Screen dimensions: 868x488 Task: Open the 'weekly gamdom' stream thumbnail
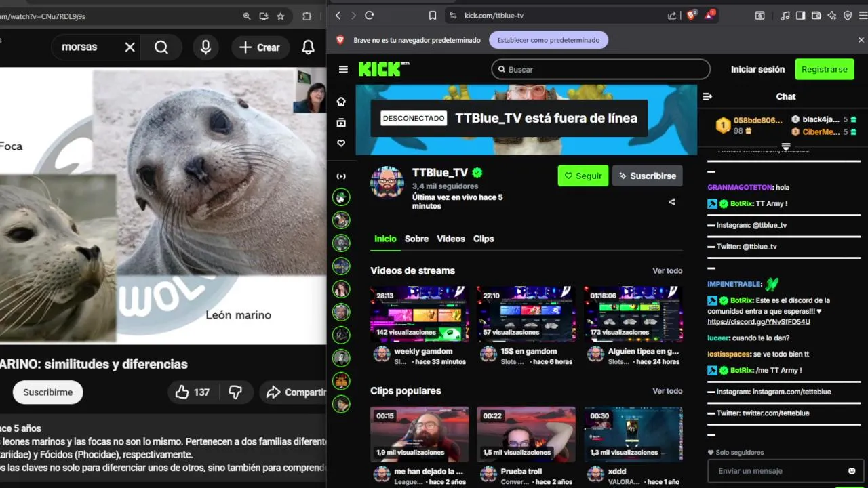click(419, 314)
